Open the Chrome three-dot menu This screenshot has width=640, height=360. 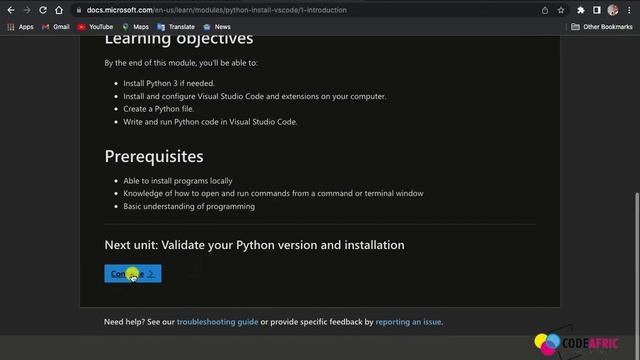[629, 10]
